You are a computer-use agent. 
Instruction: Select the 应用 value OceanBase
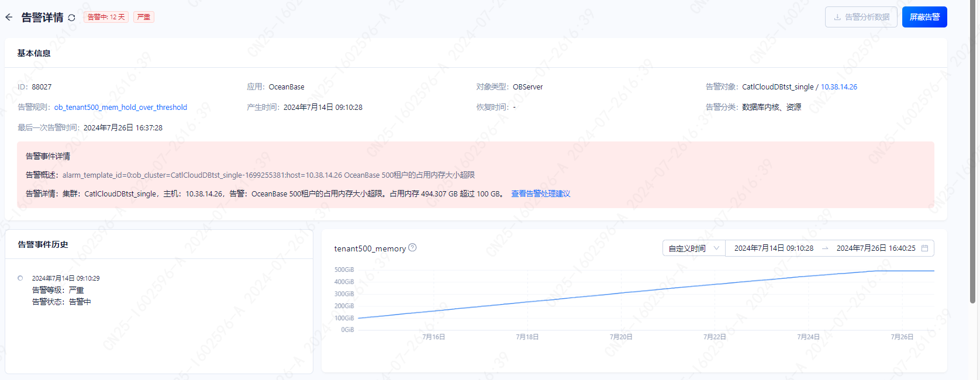tap(287, 87)
